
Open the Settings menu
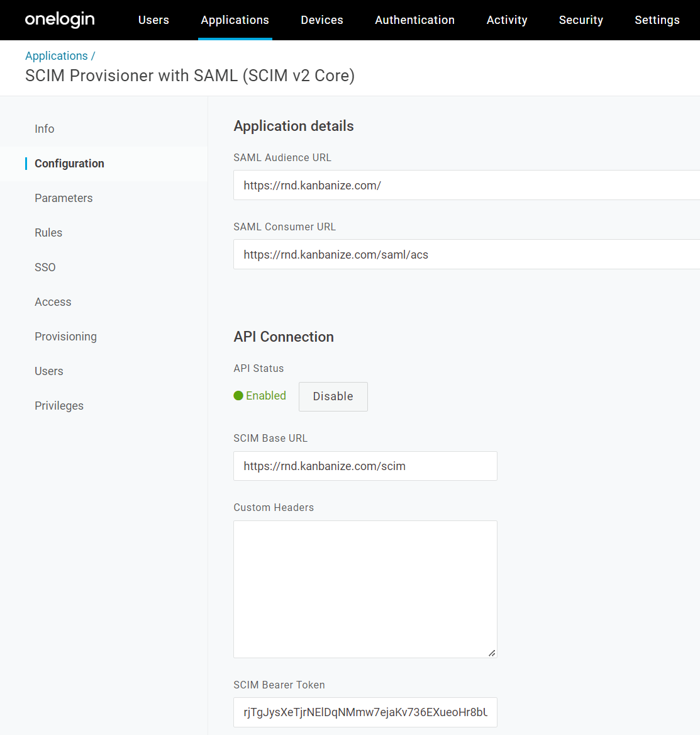click(x=657, y=20)
